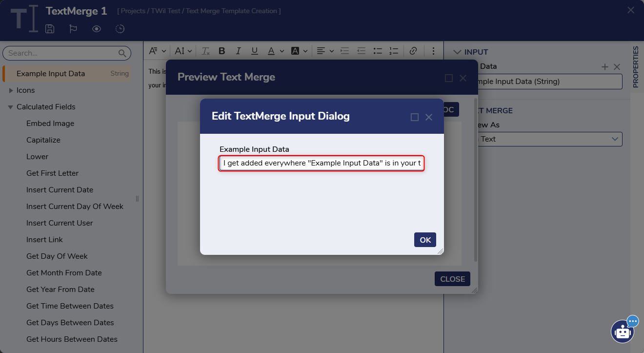
Task: Click the CLOSE button in preview
Action: click(452, 279)
